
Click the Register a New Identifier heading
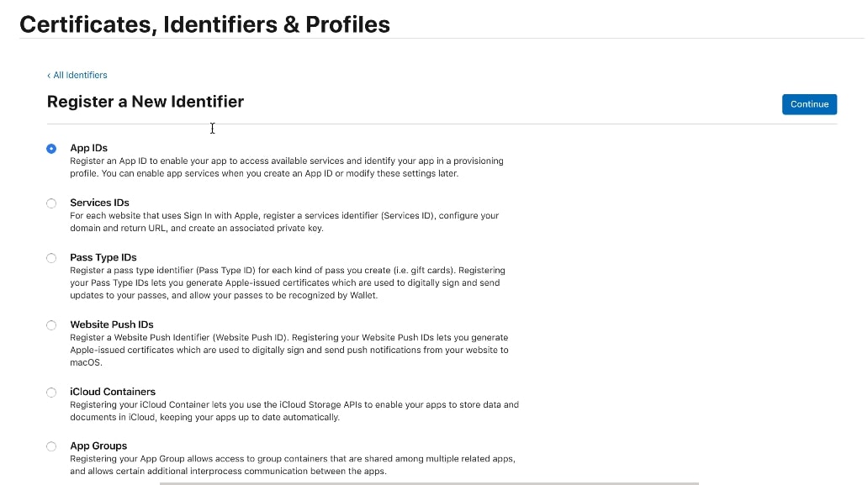point(146,102)
